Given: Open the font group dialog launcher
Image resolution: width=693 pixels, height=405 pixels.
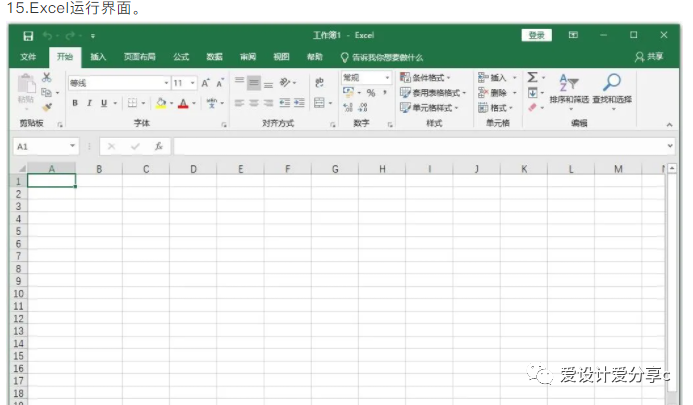Looking at the screenshot, I should point(224,125).
